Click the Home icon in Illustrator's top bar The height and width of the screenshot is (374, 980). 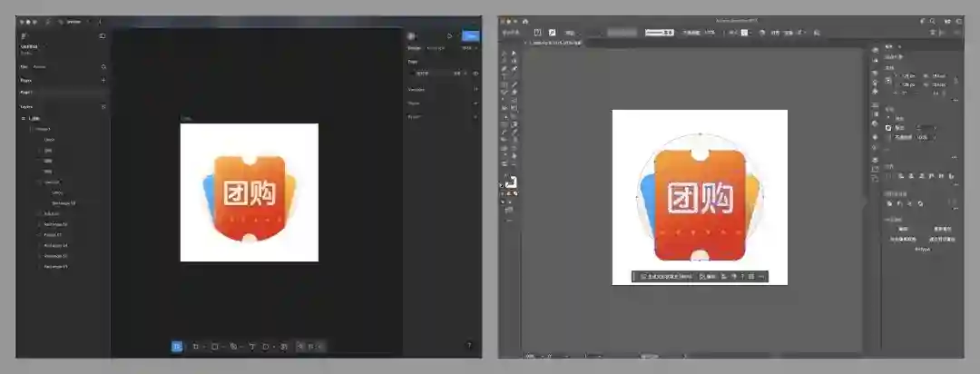[525, 20]
